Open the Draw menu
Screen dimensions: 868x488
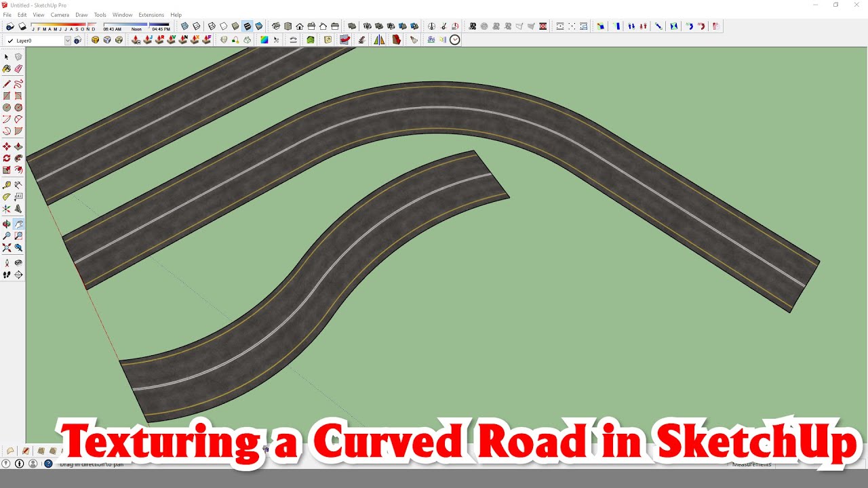pyautogui.click(x=81, y=15)
